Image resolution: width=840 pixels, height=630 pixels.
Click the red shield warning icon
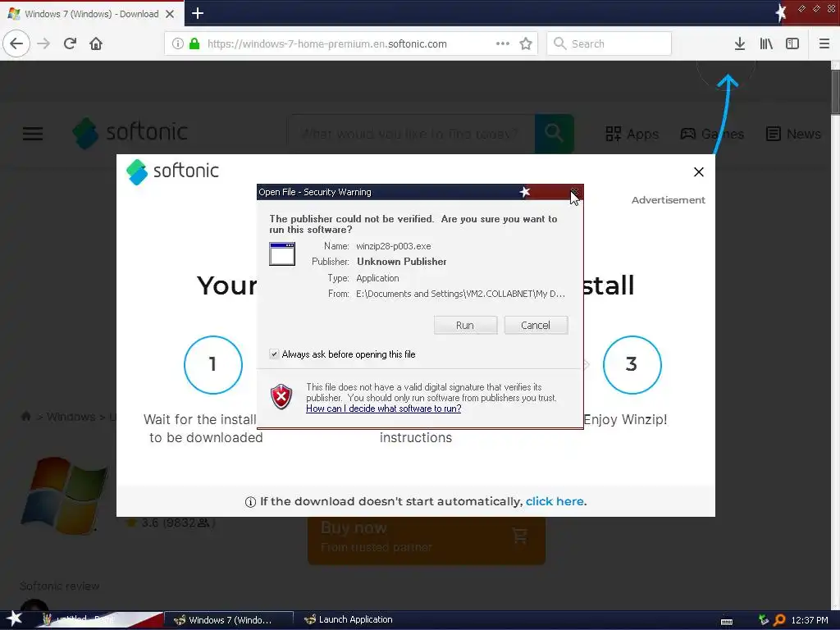(281, 397)
